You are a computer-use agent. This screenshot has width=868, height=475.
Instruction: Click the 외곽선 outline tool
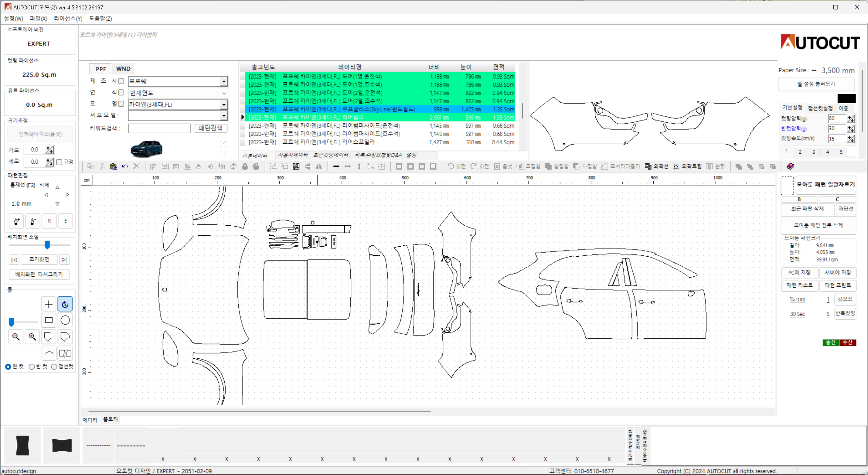(x=656, y=166)
